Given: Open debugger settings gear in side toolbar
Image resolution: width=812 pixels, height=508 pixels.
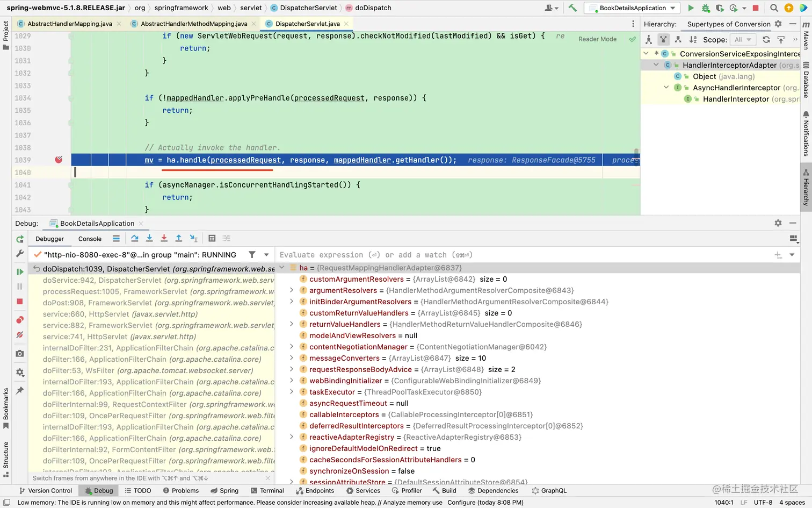Looking at the screenshot, I should tap(20, 372).
